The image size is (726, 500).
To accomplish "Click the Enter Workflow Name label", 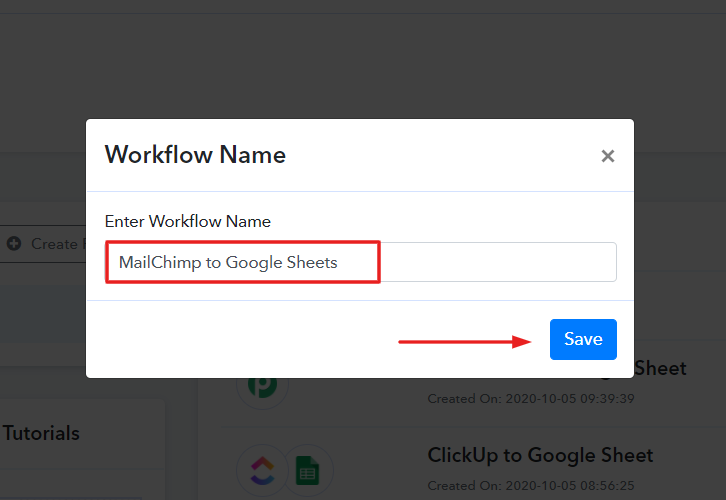I will pos(188,221).
